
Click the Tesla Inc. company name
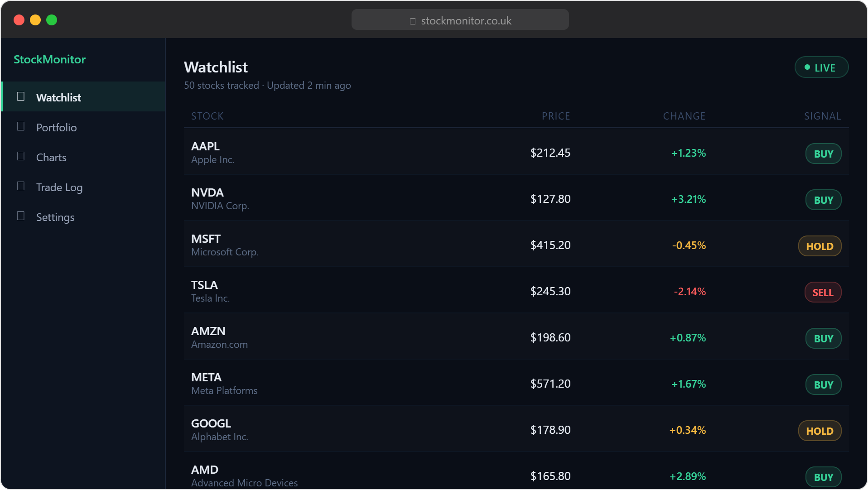pos(211,298)
